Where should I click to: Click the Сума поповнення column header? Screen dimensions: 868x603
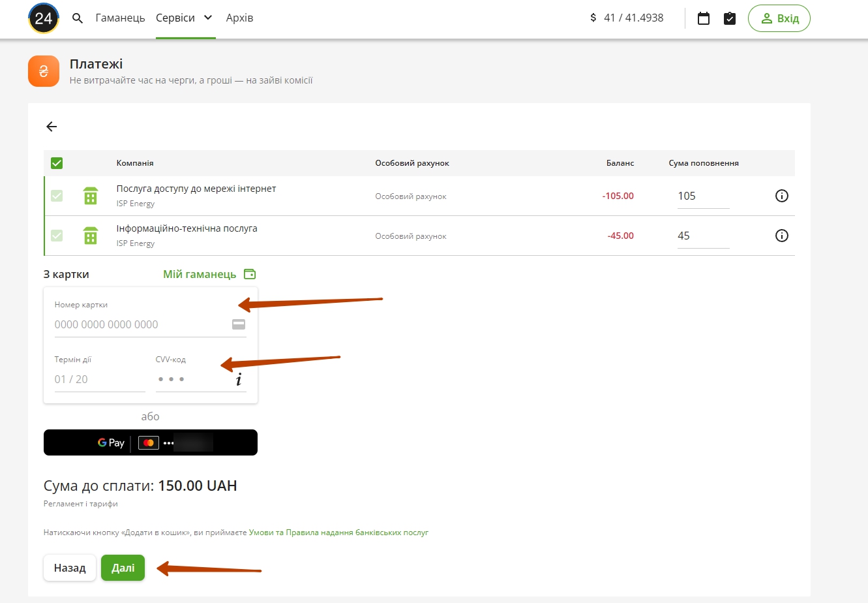pos(704,163)
